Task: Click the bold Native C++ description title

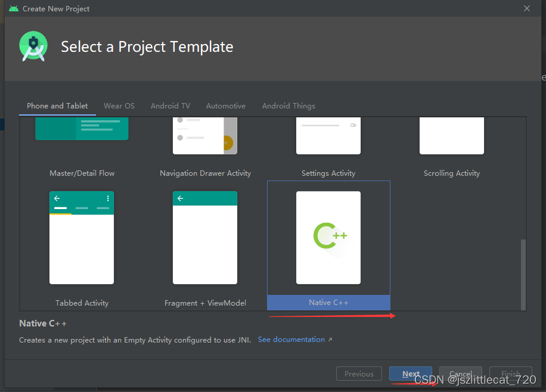Action: click(x=43, y=323)
